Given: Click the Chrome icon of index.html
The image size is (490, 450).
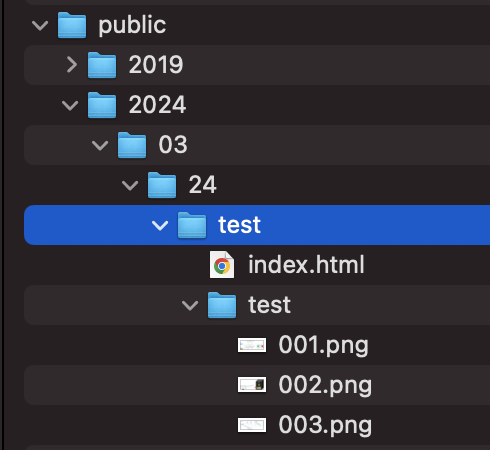Looking at the screenshot, I should coord(222,265).
